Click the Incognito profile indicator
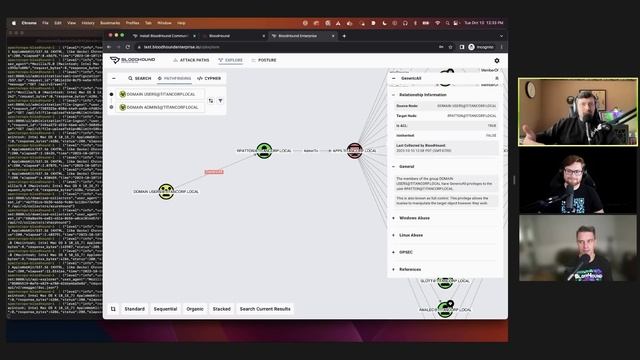The height and width of the screenshot is (360, 640). pyautogui.click(x=481, y=47)
